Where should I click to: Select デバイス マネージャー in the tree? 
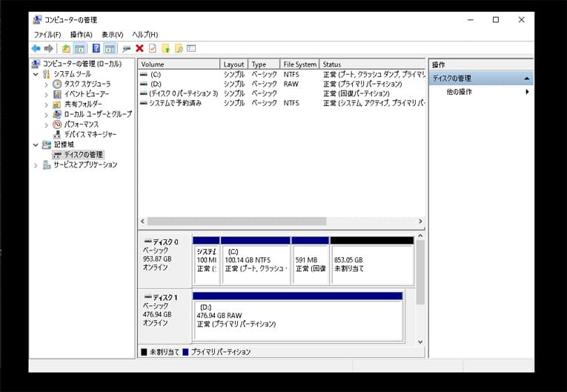click(90, 134)
